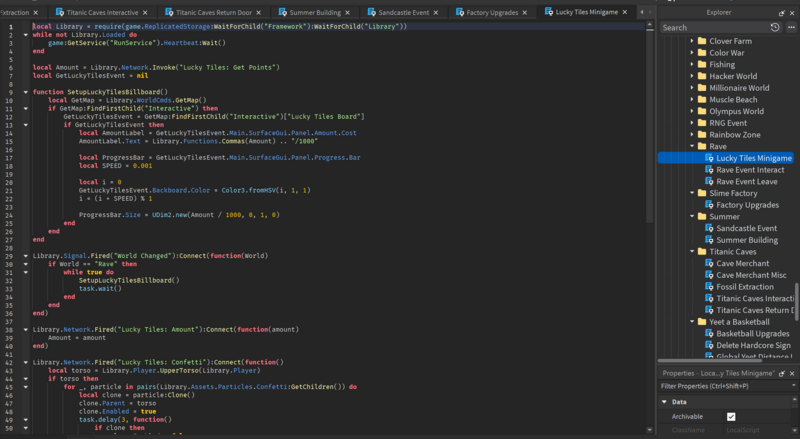The width and height of the screenshot is (800, 439).
Task: Click the Cave Merchant script icon
Action: (708, 263)
